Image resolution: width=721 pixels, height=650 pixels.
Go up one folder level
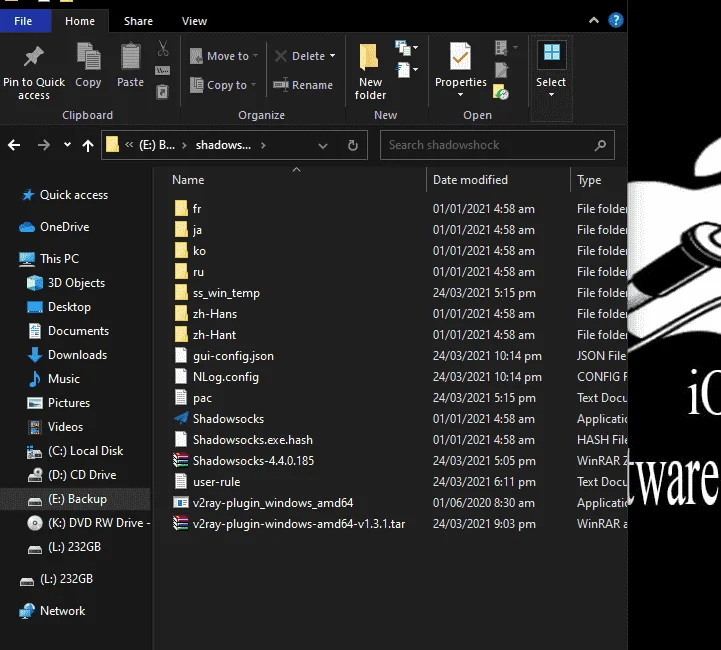[88, 146]
